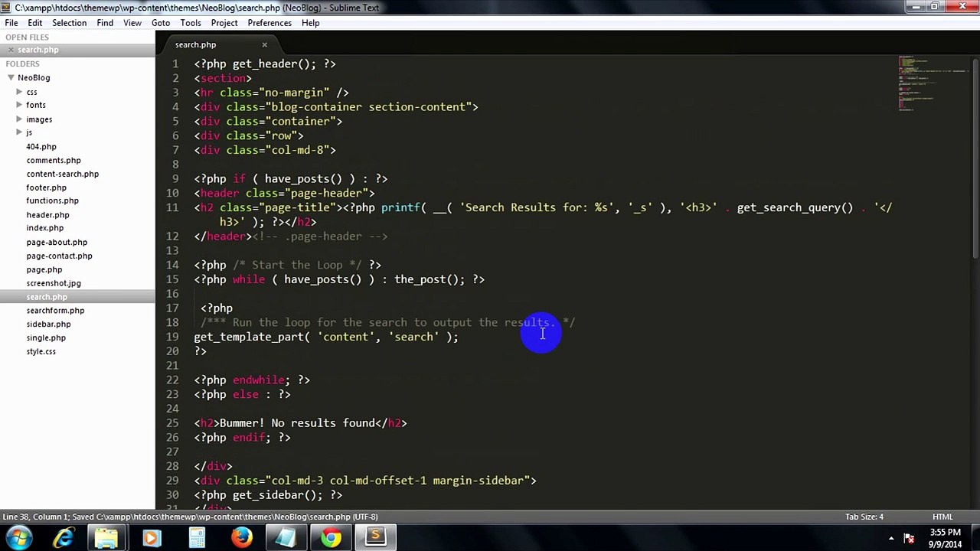Viewport: 980px width, 551px height.
Task: Open 404.php in sidebar
Action: (x=41, y=147)
